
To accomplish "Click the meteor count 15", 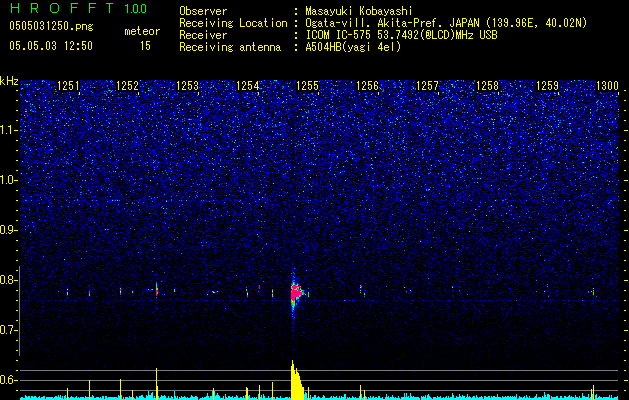I will tap(145, 46).
